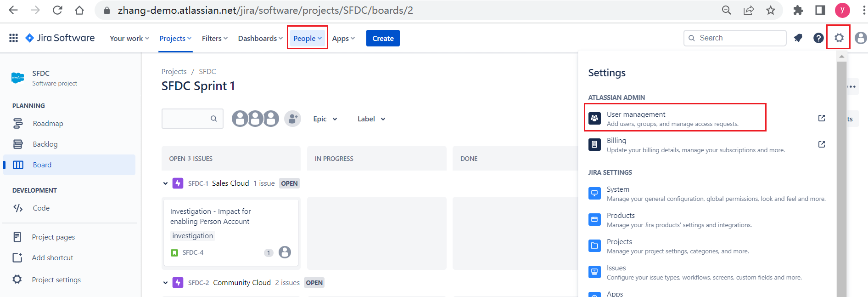Open the app switcher grid icon
868x297 pixels.
tap(13, 38)
